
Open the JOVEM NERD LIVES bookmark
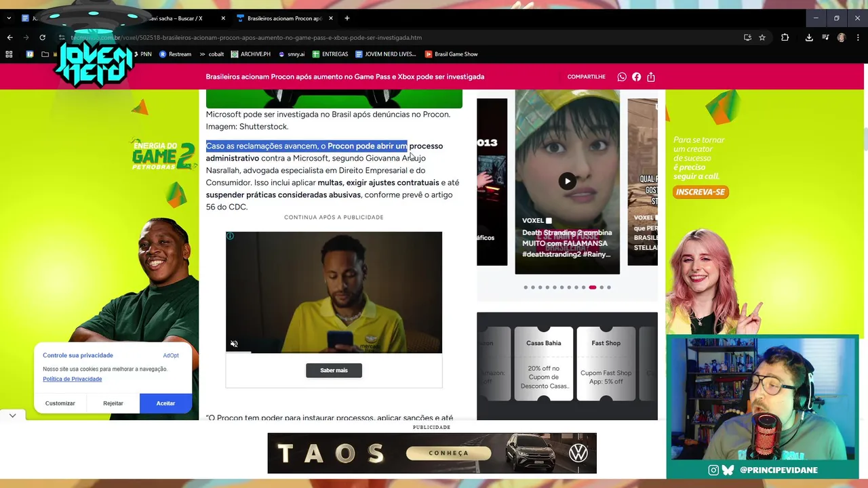click(x=385, y=54)
